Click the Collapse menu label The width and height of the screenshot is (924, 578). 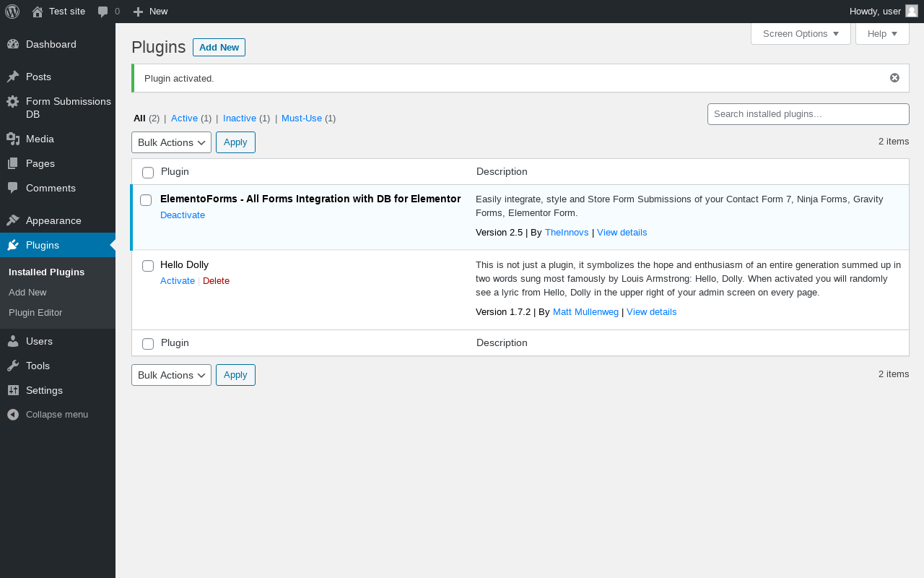click(57, 415)
